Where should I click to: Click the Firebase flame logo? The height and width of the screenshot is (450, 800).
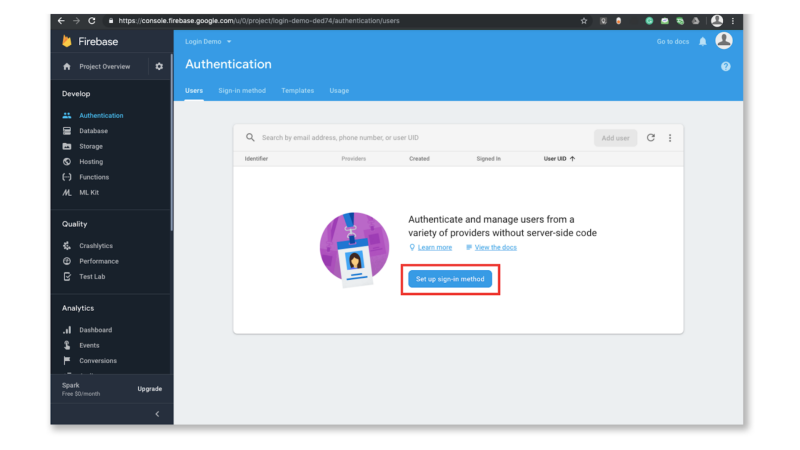coord(67,41)
